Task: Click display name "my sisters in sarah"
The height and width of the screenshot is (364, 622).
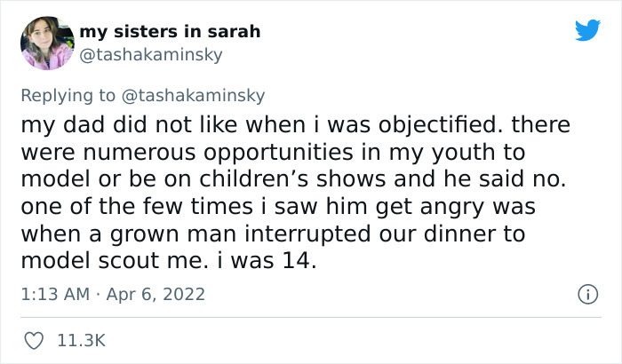Action: (170, 32)
